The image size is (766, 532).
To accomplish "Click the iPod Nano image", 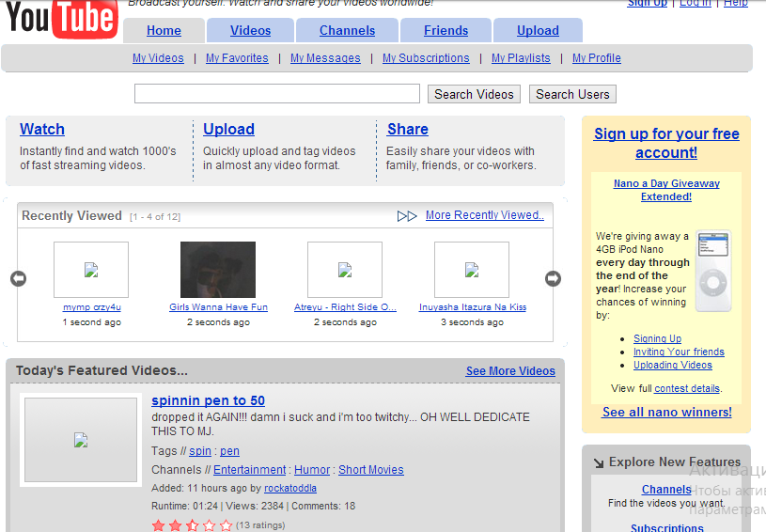I will (x=713, y=271).
